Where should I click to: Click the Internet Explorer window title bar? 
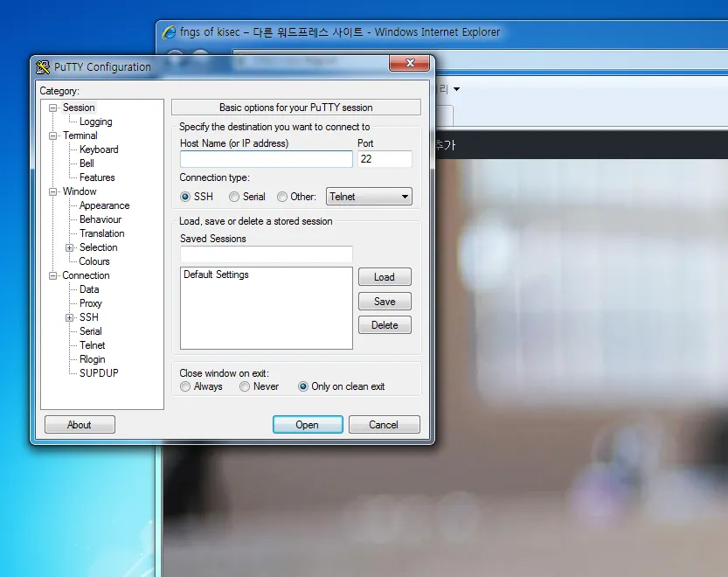coord(441,32)
